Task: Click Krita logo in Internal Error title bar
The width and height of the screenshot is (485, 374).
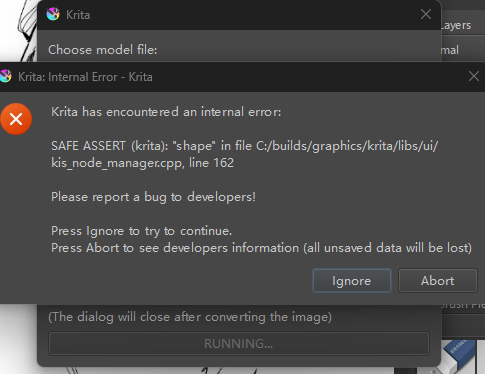Action: 5,76
